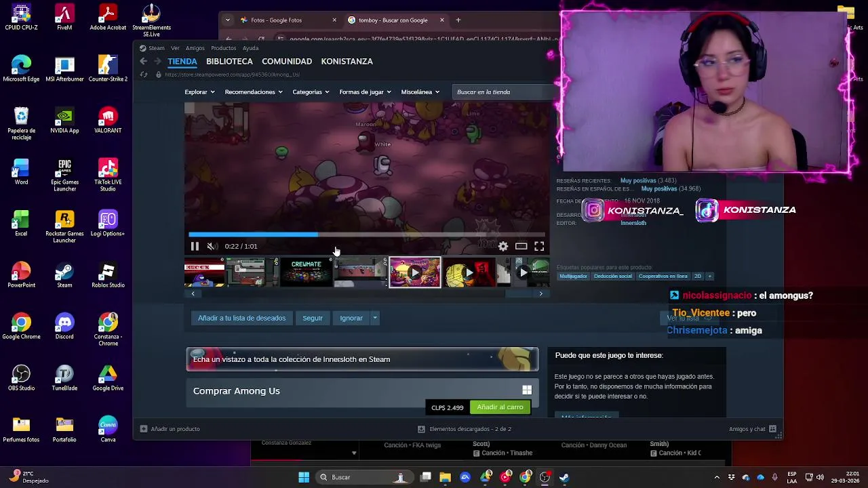Open the Multijugador tag
Viewport: 868px width, 488px height.
click(x=573, y=276)
